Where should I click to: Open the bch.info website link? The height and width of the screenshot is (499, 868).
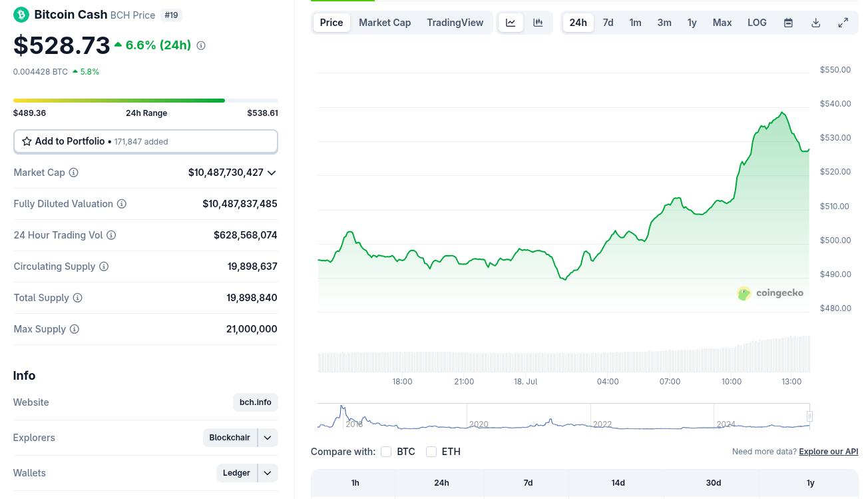256,402
